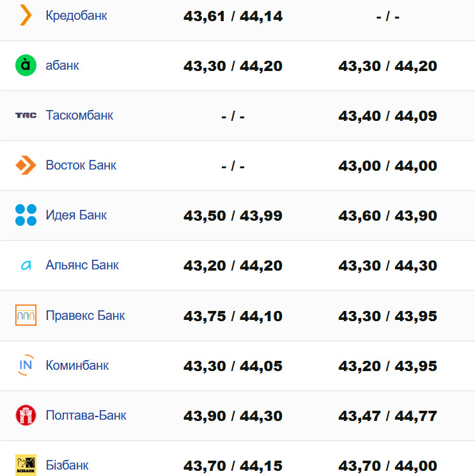Click the IN Коминбанк logo icon
The height and width of the screenshot is (476, 475).
26,365
